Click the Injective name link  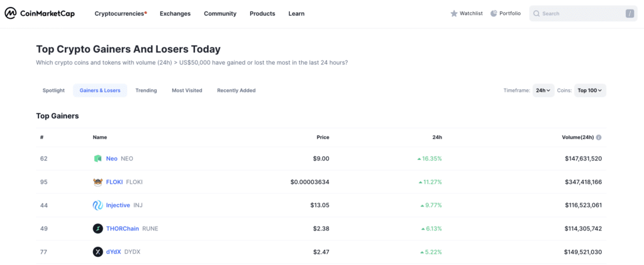click(x=118, y=205)
